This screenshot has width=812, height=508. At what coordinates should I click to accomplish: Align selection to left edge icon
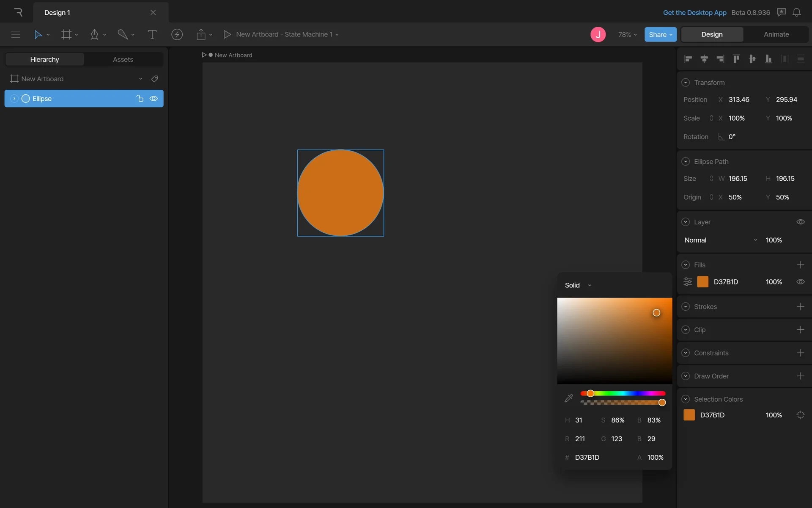tap(688, 59)
